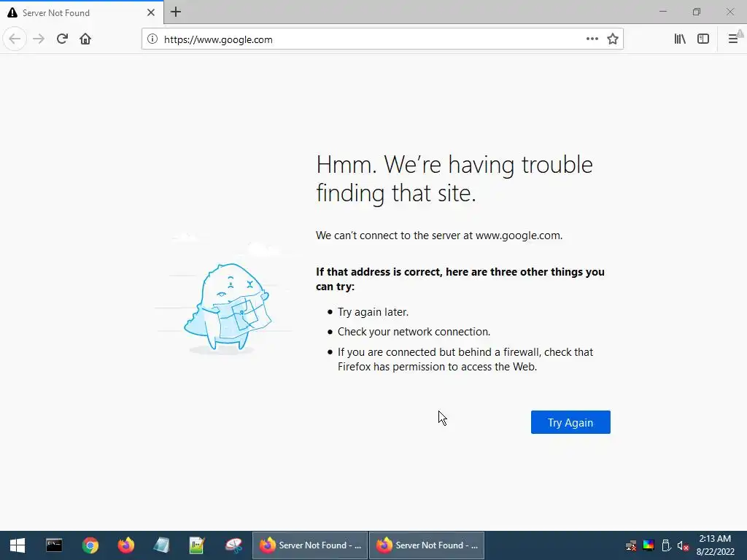Click the colorful display tray icon
This screenshot has height=560, width=747.
point(649,545)
